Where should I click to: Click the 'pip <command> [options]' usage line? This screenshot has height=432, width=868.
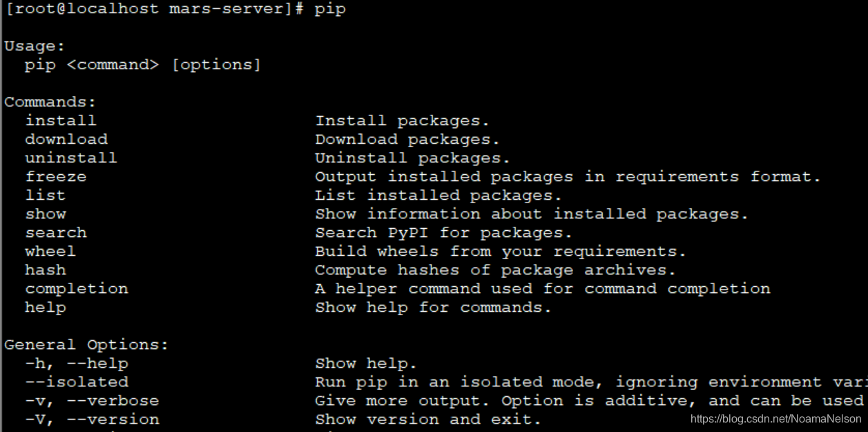pyautogui.click(x=143, y=65)
